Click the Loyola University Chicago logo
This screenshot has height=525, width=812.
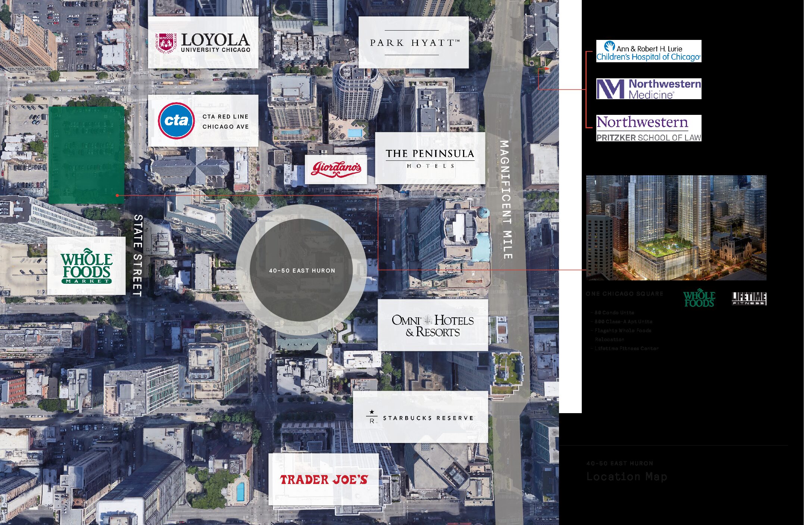coord(203,43)
